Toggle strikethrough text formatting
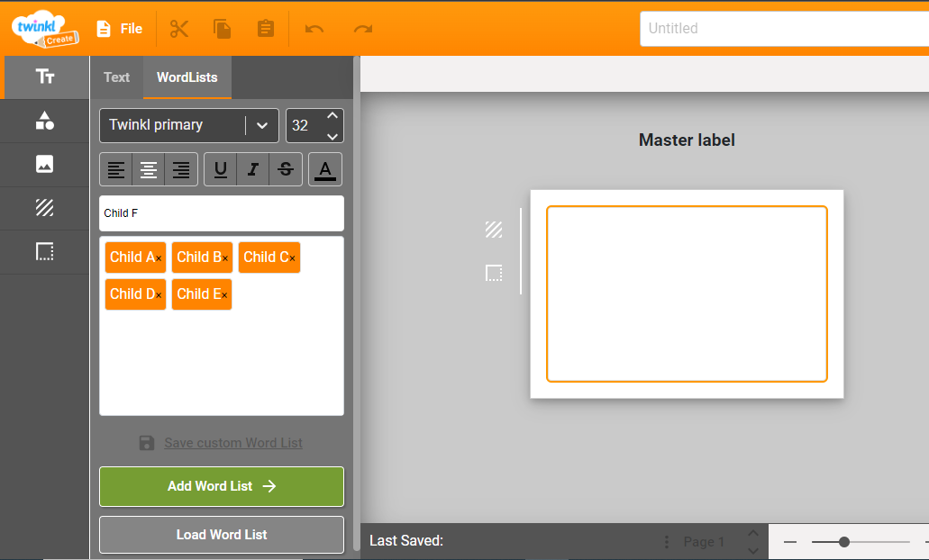The height and width of the screenshot is (560, 929). [286, 169]
